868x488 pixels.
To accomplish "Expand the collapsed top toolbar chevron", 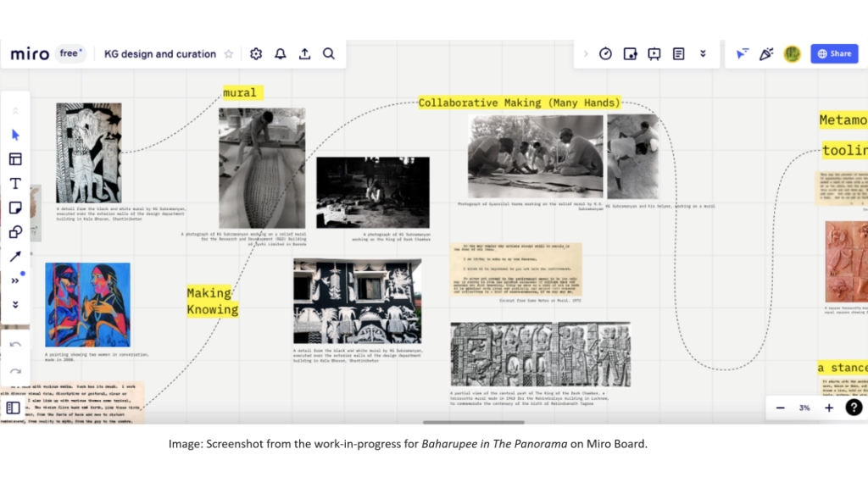I will [585, 53].
